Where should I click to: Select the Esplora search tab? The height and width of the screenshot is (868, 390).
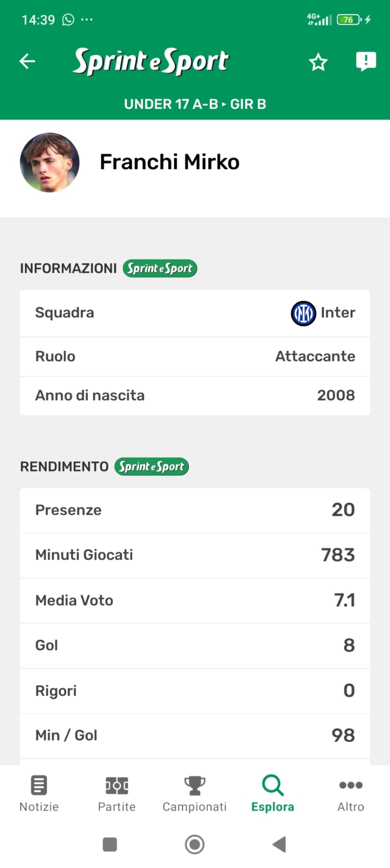(273, 793)
